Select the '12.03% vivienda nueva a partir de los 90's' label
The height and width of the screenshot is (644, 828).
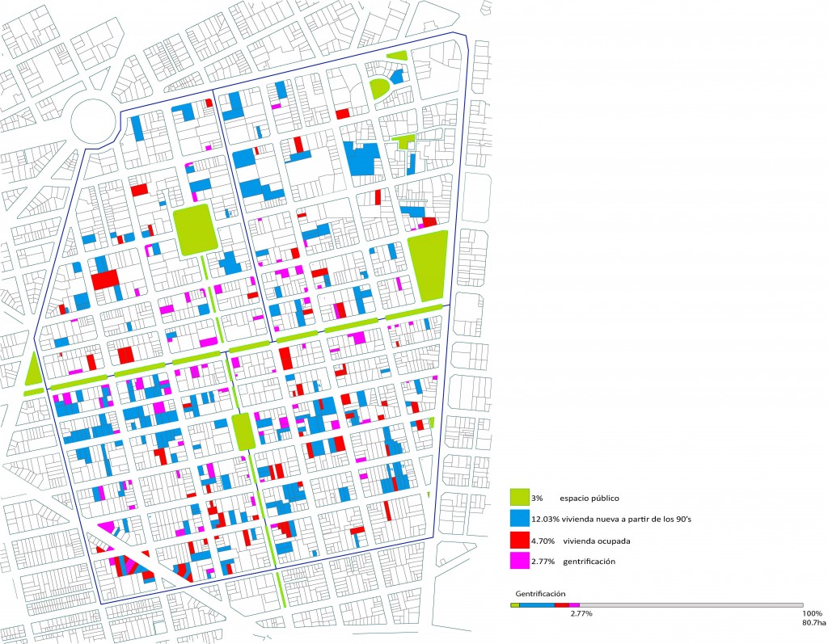[611, 519]
